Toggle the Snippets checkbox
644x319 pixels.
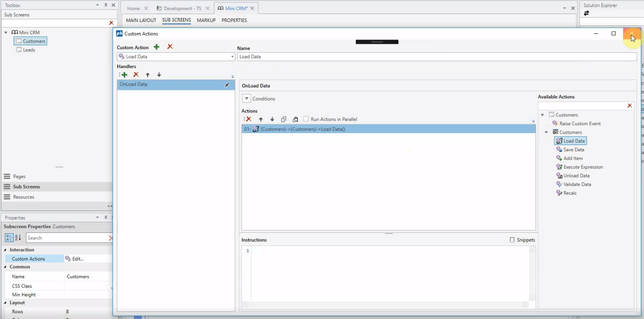pos(512,240)
